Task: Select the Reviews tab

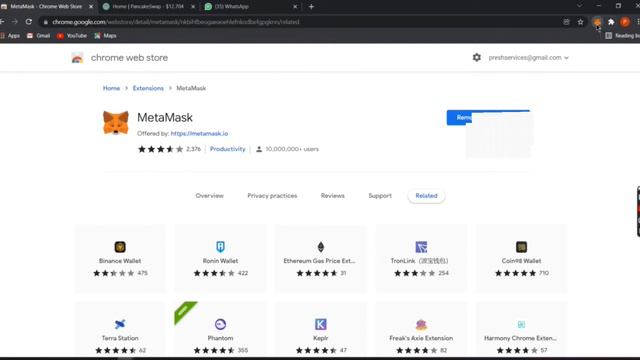Action: [333, 196]
